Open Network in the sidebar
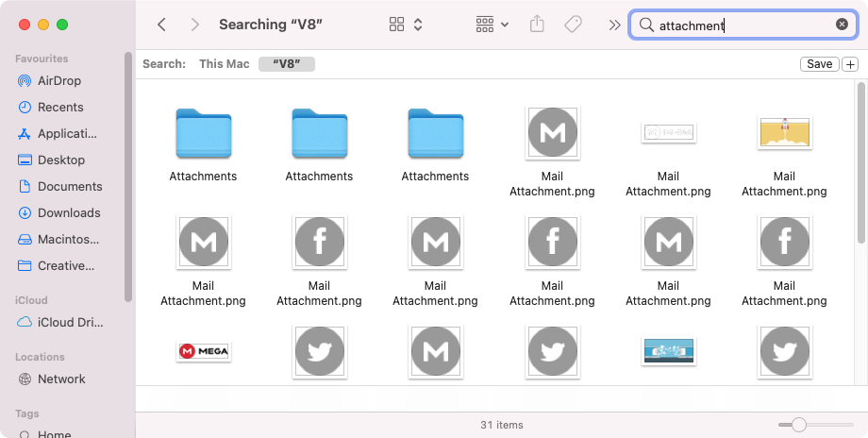 (61, 379)
